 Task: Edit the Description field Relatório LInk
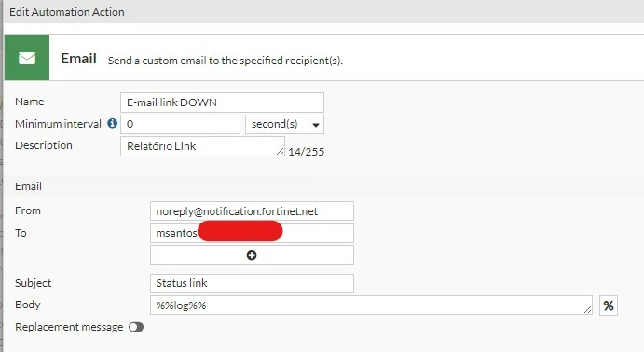(x=202, y=146)
